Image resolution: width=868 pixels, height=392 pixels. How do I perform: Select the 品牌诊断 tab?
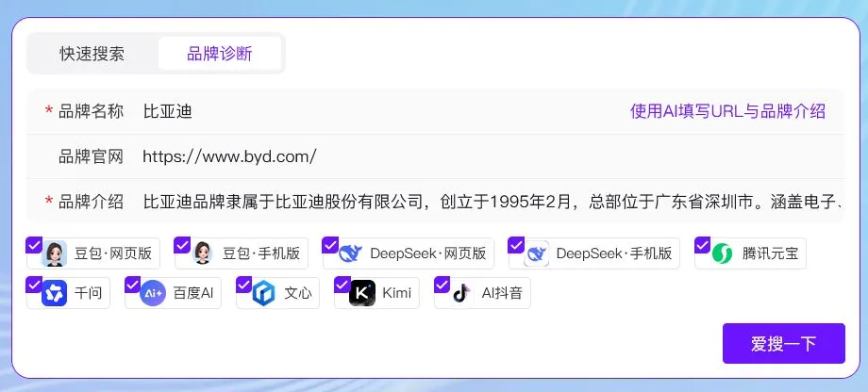[220, 54]
